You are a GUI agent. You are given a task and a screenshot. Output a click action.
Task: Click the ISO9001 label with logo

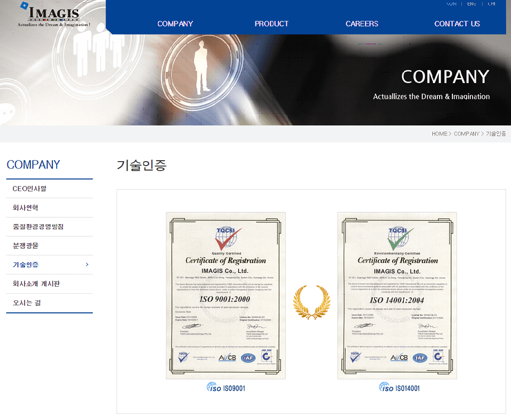pyautogui.click(x=226, y=387)
